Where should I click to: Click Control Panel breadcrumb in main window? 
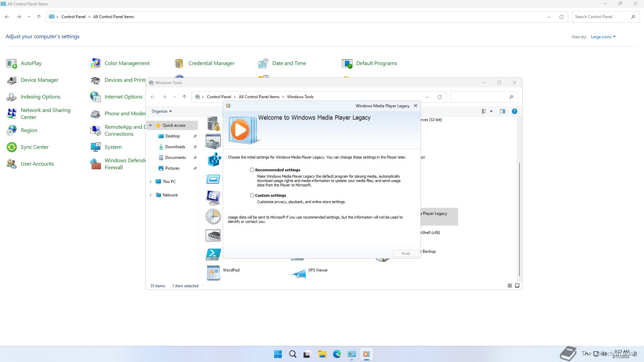click(73, 17)
